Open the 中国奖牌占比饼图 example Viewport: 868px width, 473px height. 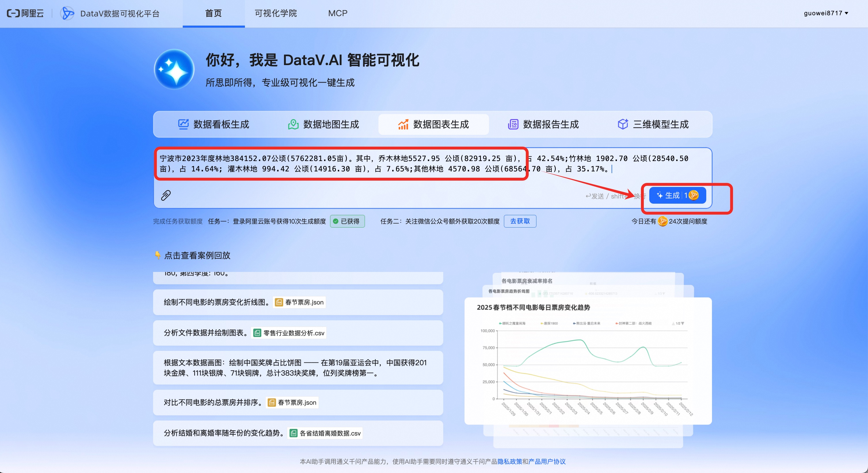[298, 368]
